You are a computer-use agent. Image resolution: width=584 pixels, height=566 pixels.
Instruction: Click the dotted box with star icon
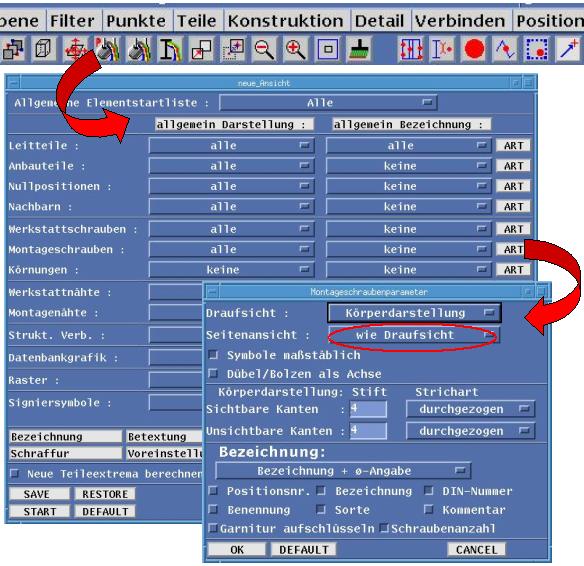pos(234,49)
